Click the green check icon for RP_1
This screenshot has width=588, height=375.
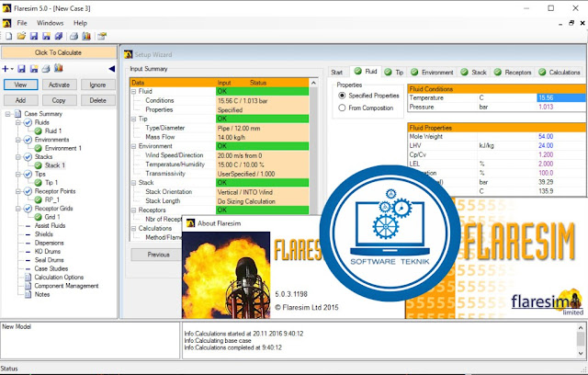[x=39, y=199]
